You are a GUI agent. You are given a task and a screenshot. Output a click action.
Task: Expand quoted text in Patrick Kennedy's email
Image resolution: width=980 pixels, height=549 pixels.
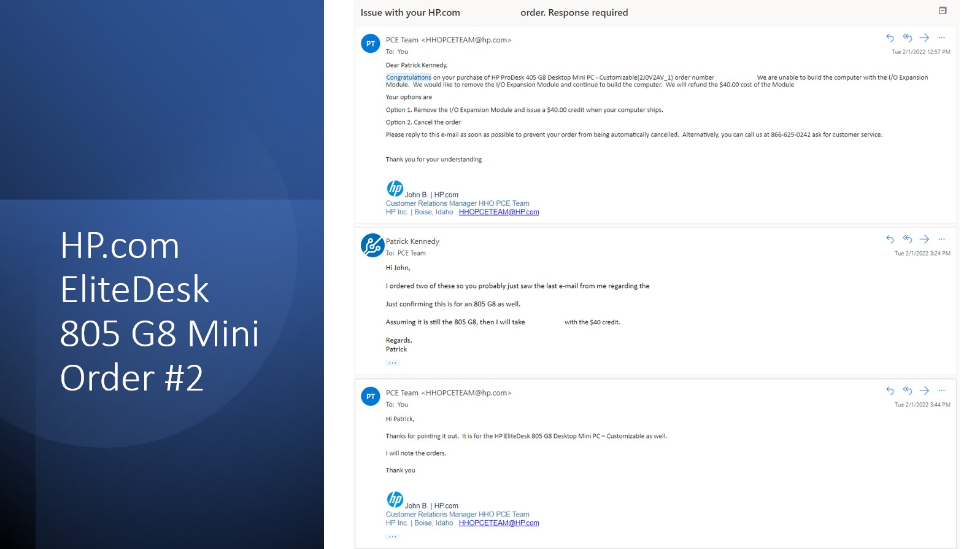[x=393, y=363]
